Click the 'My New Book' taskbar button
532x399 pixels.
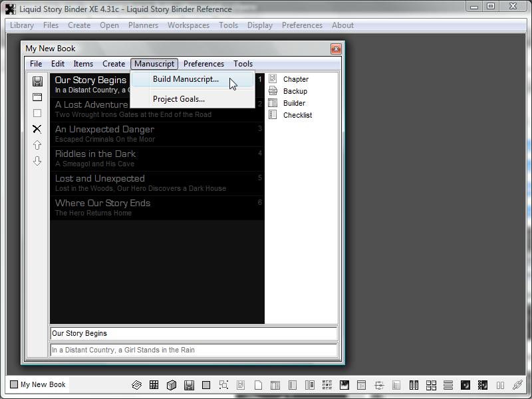point(38,384)
